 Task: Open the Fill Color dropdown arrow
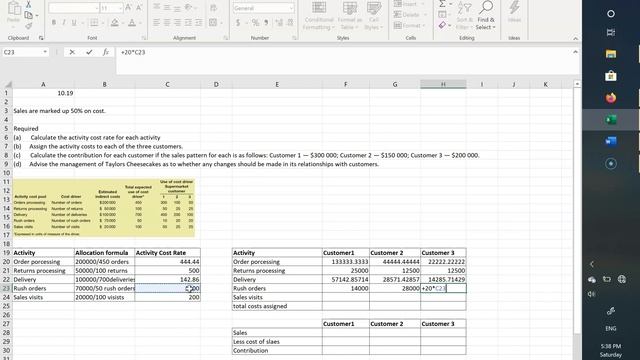point(122,23)
